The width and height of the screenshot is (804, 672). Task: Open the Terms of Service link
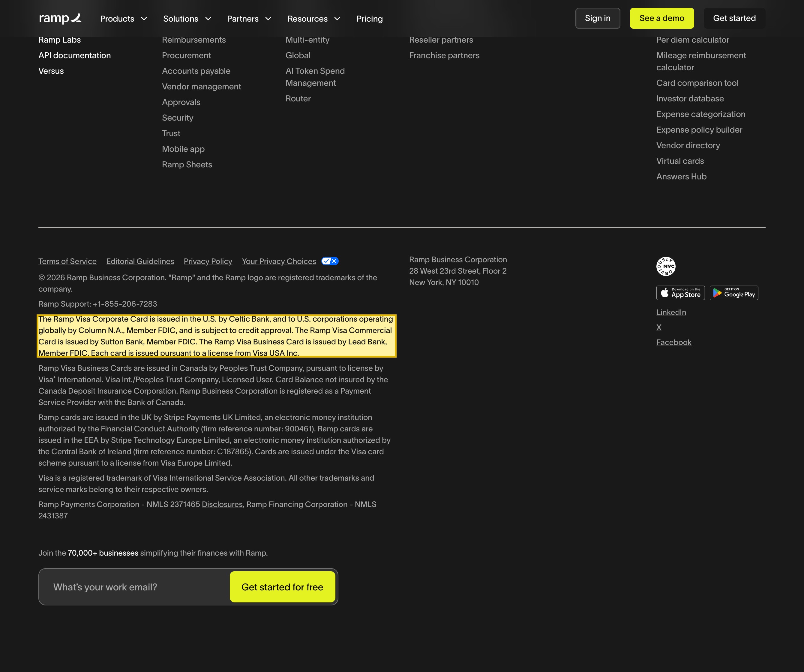point(67,261)
